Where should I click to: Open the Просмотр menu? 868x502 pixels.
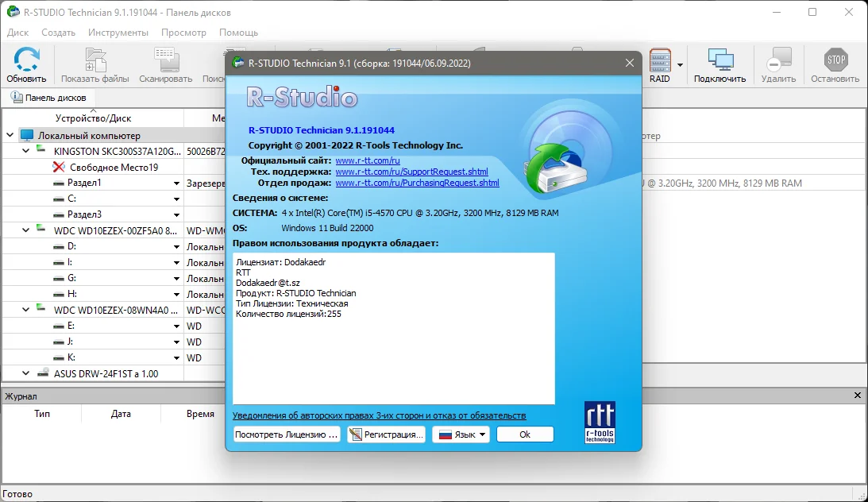point(183,33)
